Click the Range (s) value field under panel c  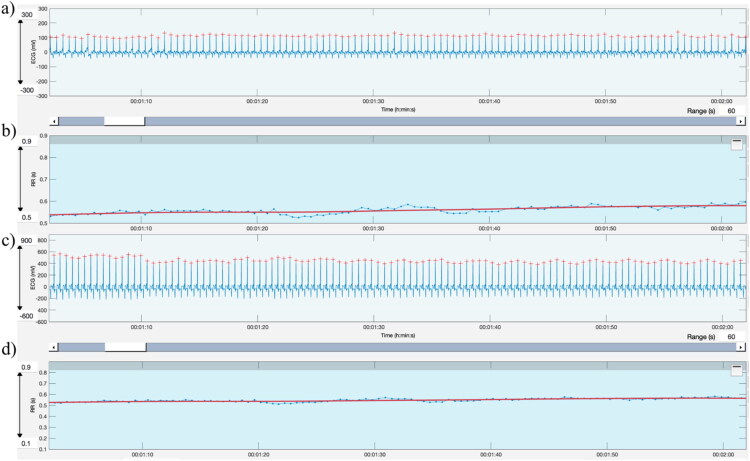[731, 337]
